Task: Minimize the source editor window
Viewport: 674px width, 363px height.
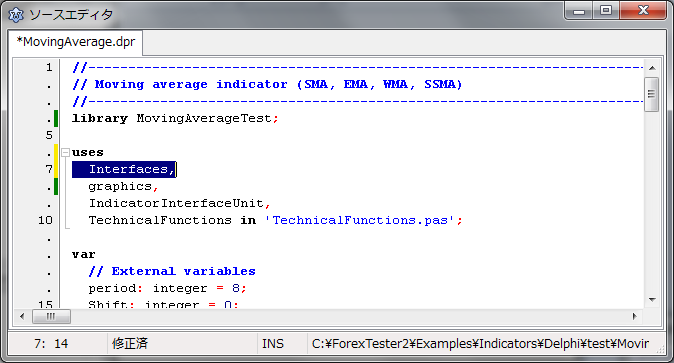Action: click(x=579, y=11)
